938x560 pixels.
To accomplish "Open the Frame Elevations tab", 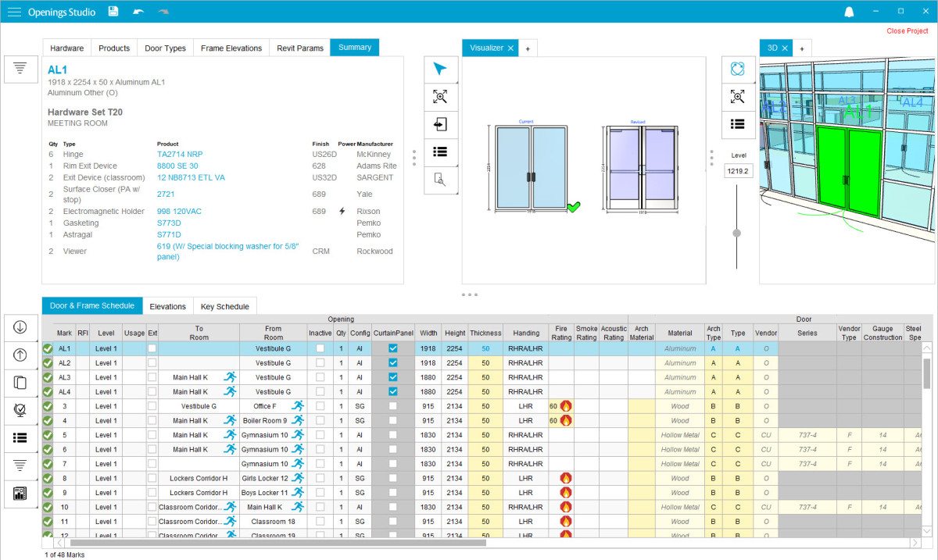I will 231,48.
